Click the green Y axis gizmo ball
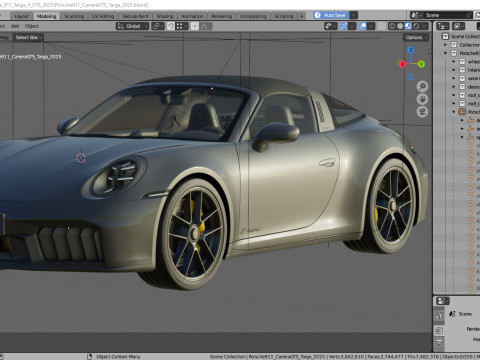The image size is (480, 360). pyautogui.click(x=421, y=64)
